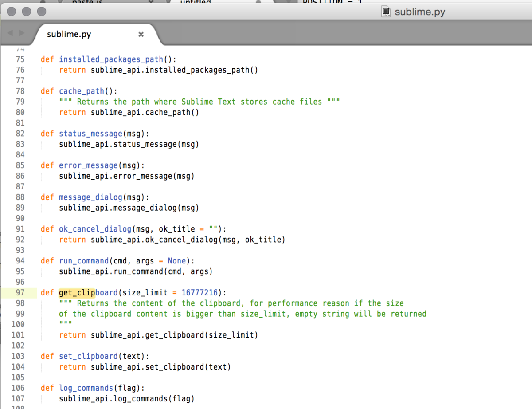Click line number 75 in the gutter
Screen dimensions: 532x409
(20, 59)
